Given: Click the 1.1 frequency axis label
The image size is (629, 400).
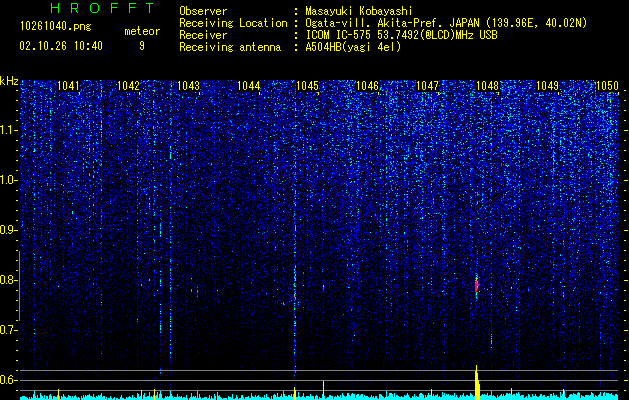Looking at the screenshot, I should (x=8, y=130).
